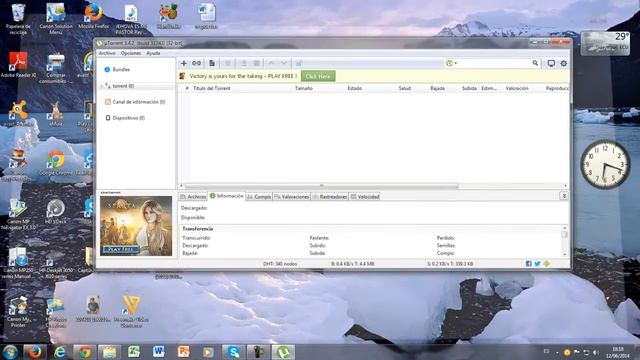Expand the torrent (0) tree node

102,86
